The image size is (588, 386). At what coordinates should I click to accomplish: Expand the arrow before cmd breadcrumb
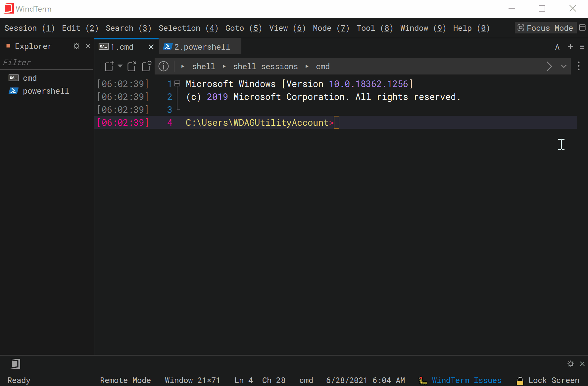[307, 67]
